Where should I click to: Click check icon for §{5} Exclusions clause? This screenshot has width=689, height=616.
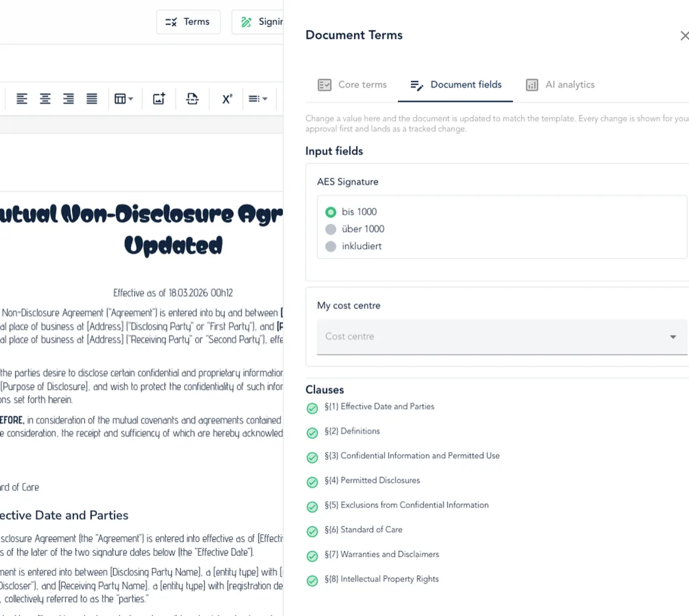tap(312, 506)
